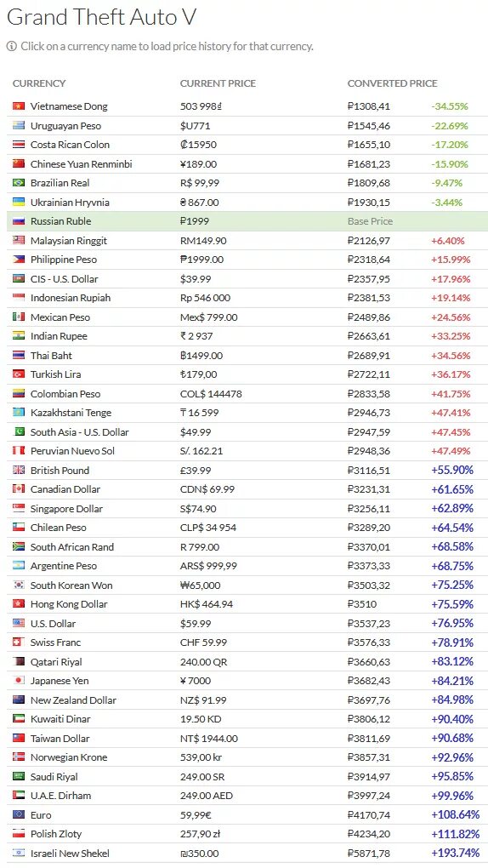Click the Israeli flag icon
The image size is (488, 868).
[x=19, y=853]
